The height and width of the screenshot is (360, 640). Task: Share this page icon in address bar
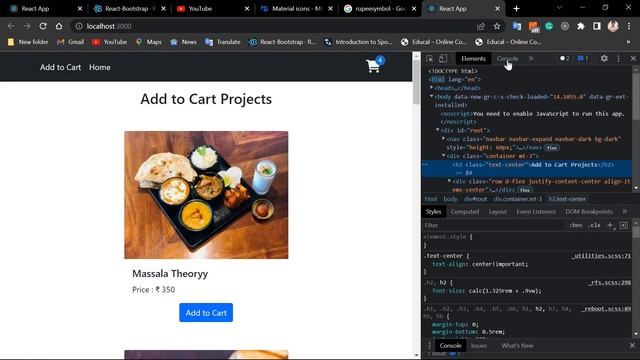[x=481, y=26]
